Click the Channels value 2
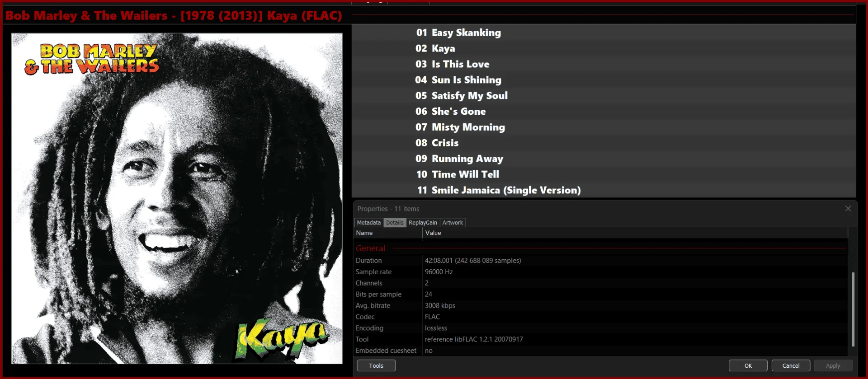868x379 pixels. (426, 283)
